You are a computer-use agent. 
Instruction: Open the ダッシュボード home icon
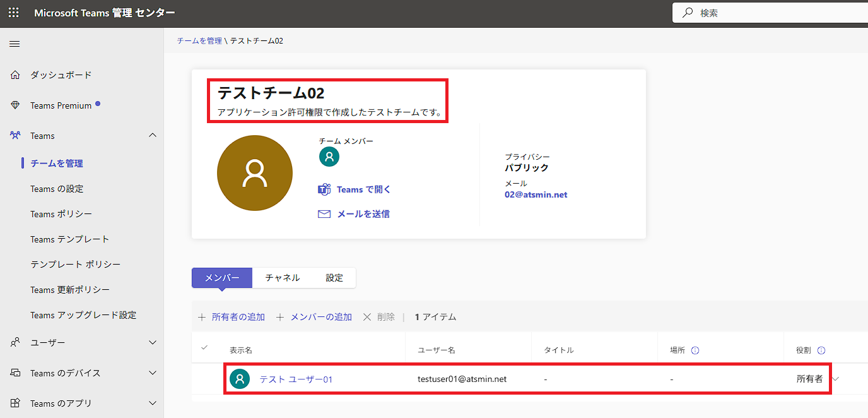click(x=14, y=75)
